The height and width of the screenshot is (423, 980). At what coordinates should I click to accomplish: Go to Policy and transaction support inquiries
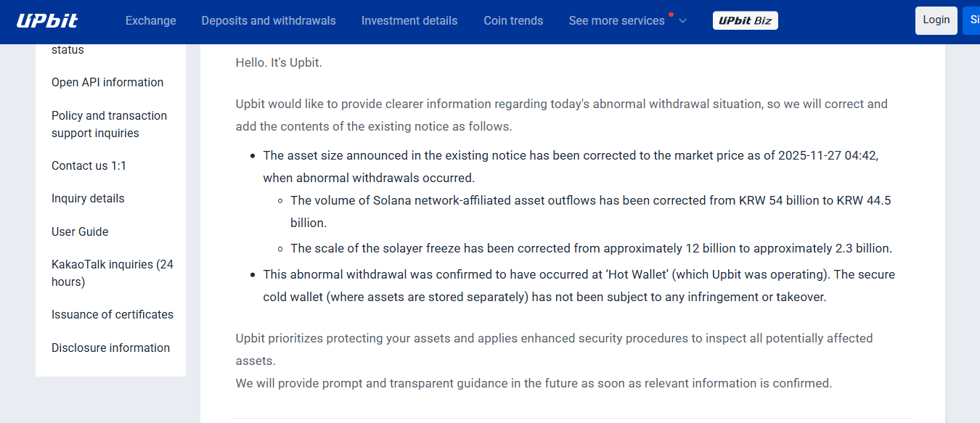click(109, 124)
